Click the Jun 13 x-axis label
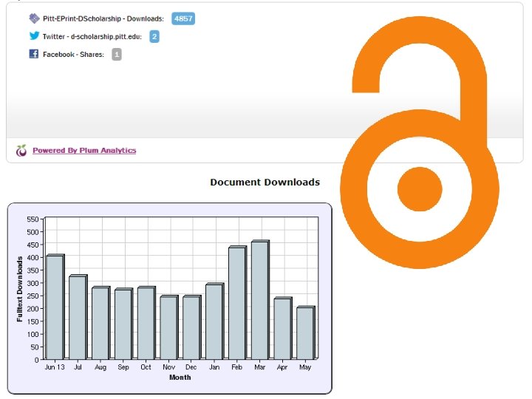 [55, 367]
